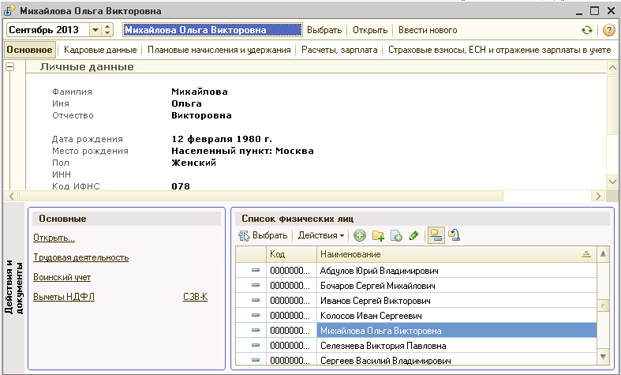The image size is (621, 375).
Task: Copy the selected entry via the copy icon
Action: tap(396, 236)
